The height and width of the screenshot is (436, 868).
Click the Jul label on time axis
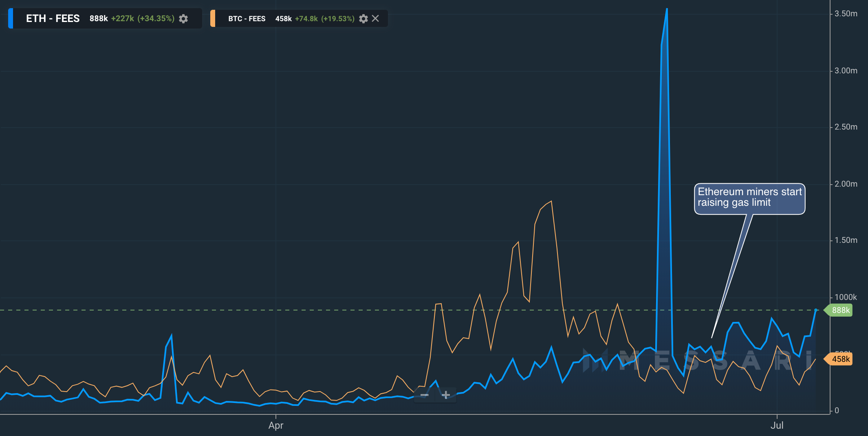point(777,425)
